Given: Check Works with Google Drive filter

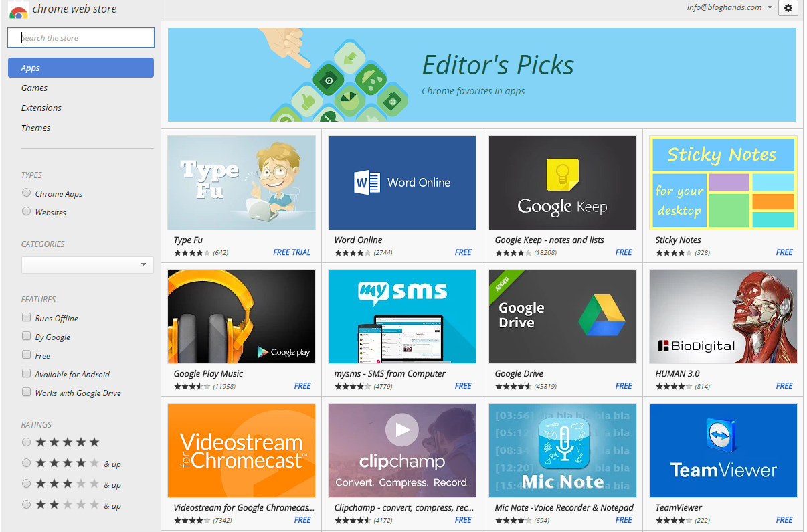Looking at the screenshot, I should [27, 392].
